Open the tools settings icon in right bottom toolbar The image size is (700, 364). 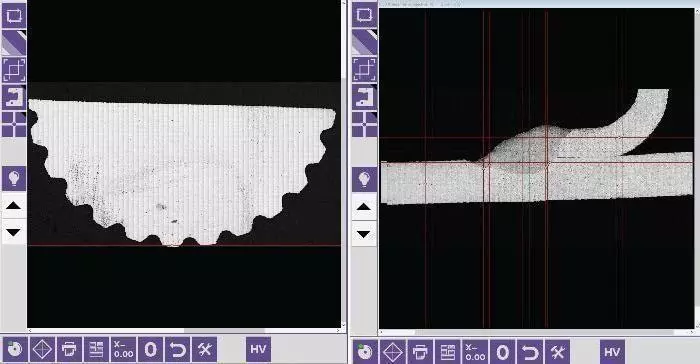pyautogui.click(x=557, y=352)
